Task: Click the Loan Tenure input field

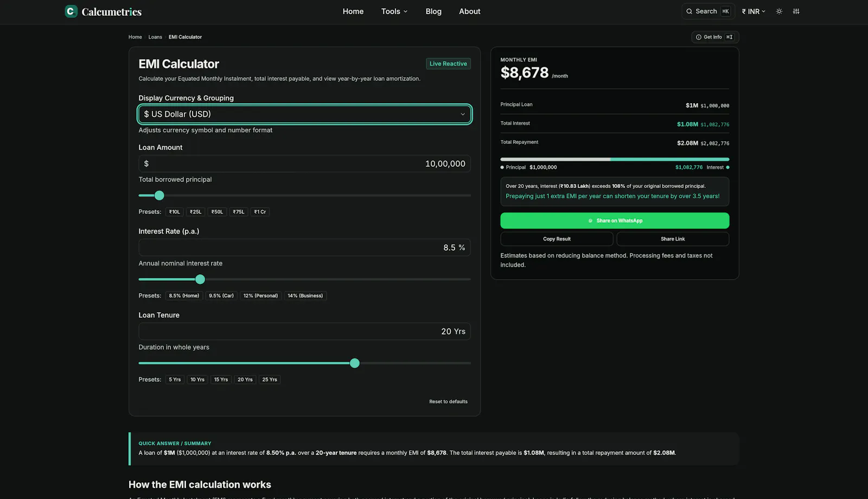Action: click(x=305, y=331)
